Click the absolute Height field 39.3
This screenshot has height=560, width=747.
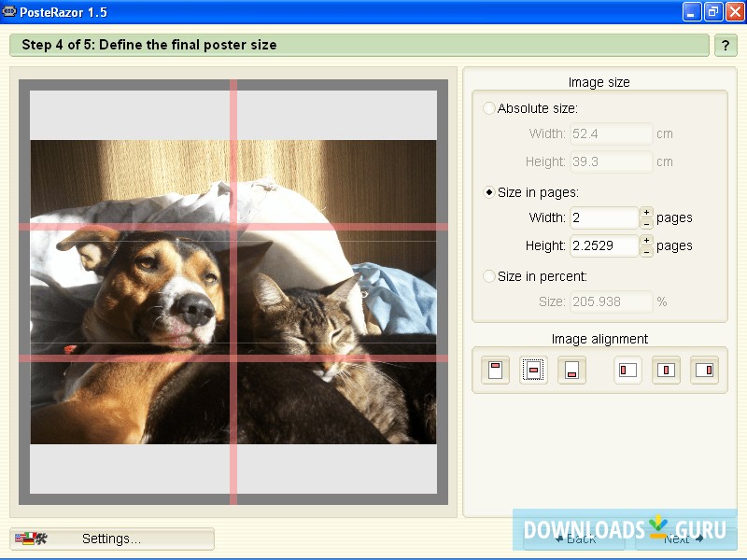click(611, 161)
